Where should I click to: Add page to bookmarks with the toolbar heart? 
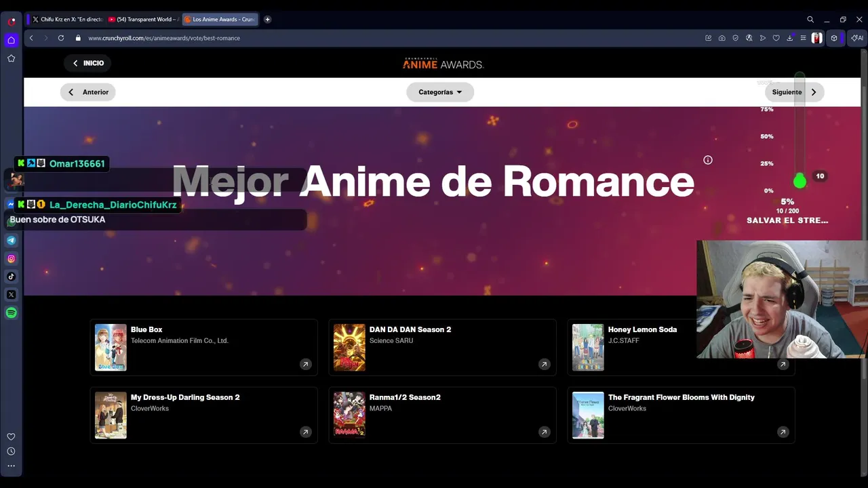coord(776,38)
